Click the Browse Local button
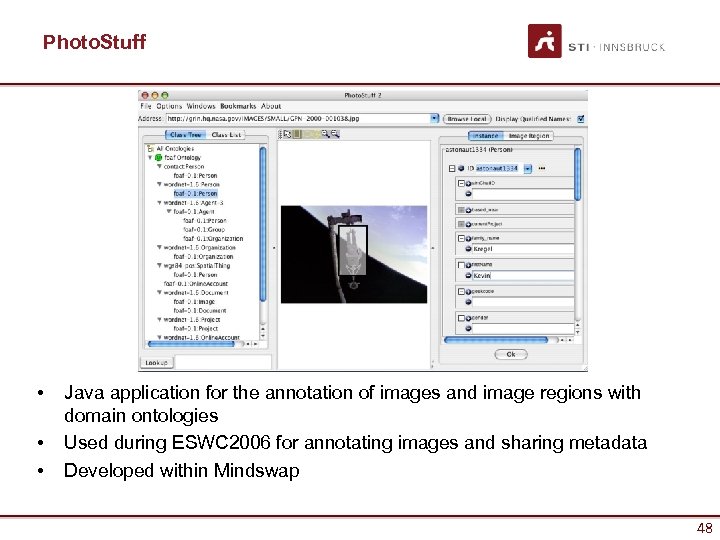This screenshot has height=540, width=720. (467, 119)
